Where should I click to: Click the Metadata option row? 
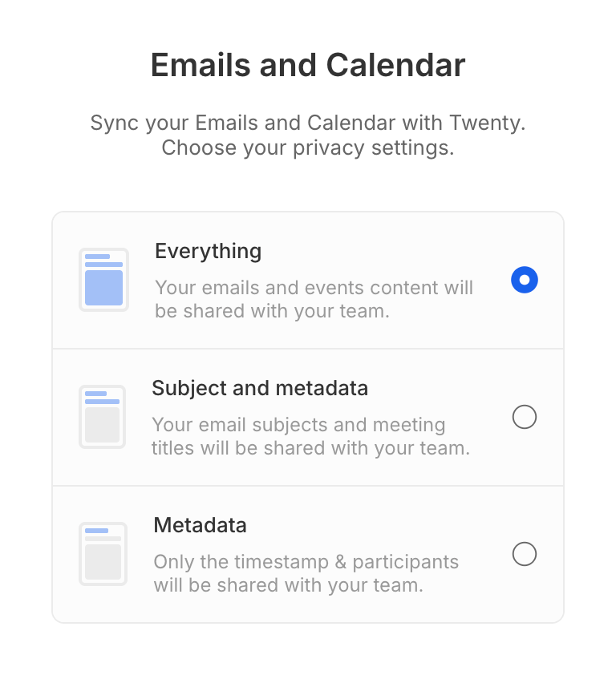[x=308, y=553]
